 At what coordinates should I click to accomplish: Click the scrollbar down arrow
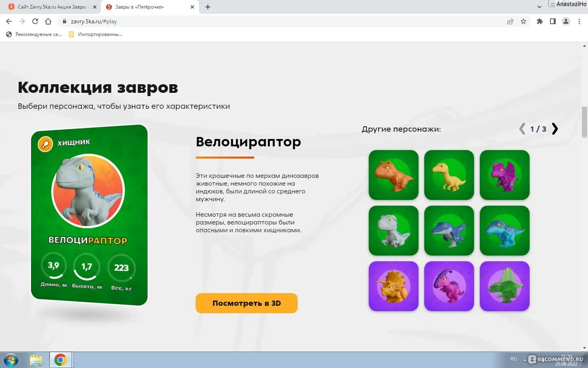point(584,348)
